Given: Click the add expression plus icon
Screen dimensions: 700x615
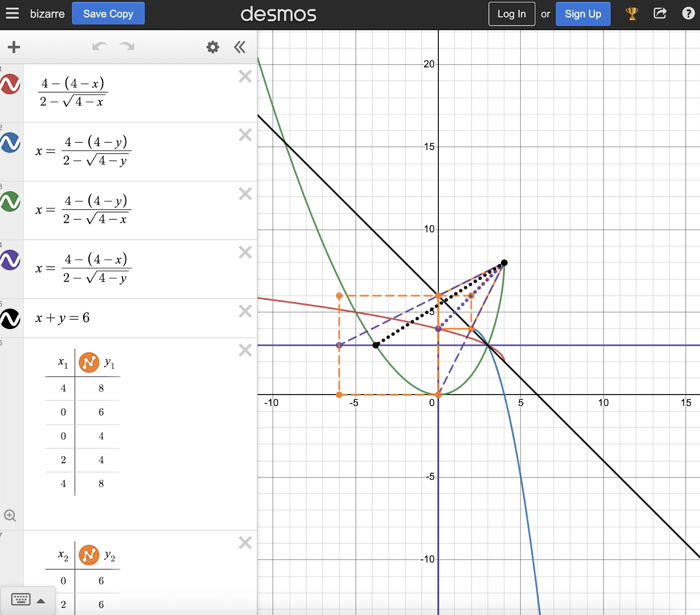Looking at the screenshot, I should click(14, 47).
